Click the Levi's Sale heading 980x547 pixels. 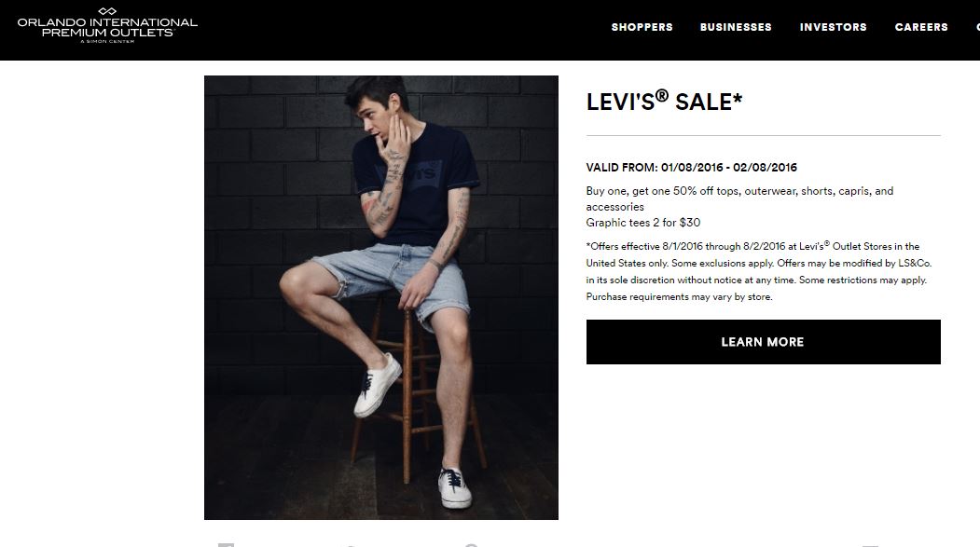point(664,102)
